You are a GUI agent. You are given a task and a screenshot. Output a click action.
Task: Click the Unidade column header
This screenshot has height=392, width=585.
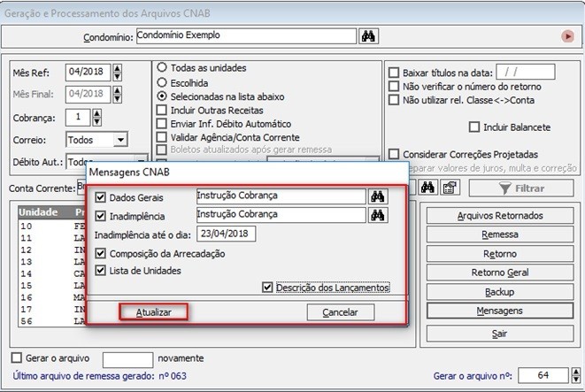click(38, 211)
